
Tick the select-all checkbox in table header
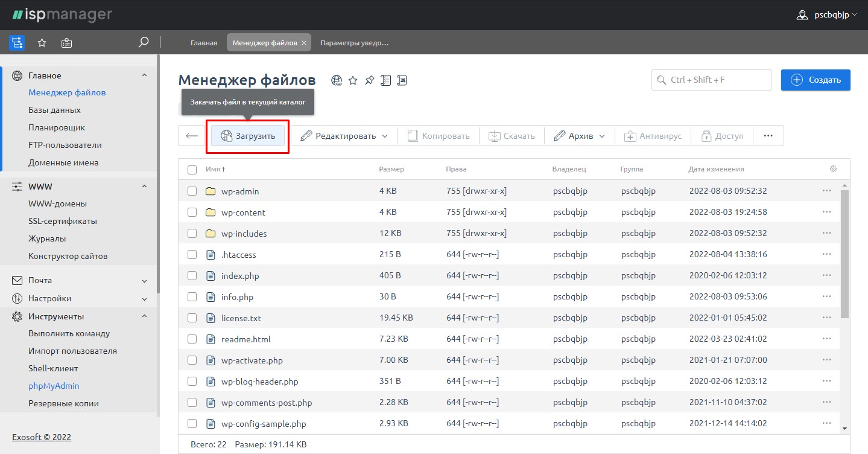pos(192,170)
